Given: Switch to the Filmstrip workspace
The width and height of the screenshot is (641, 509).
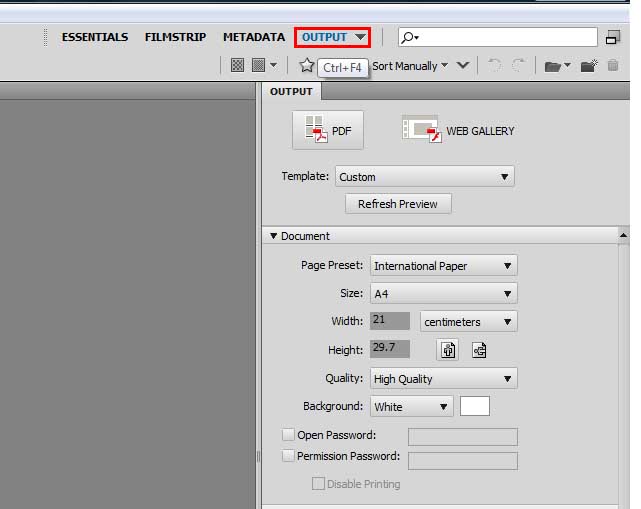Looking at the screenshot, I should 175,37.
